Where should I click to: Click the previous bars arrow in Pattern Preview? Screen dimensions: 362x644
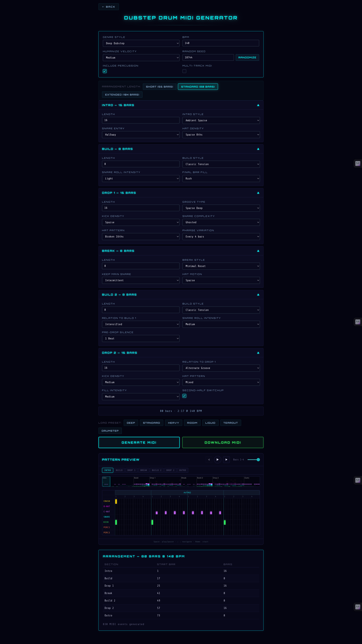(x=209, y=460)
